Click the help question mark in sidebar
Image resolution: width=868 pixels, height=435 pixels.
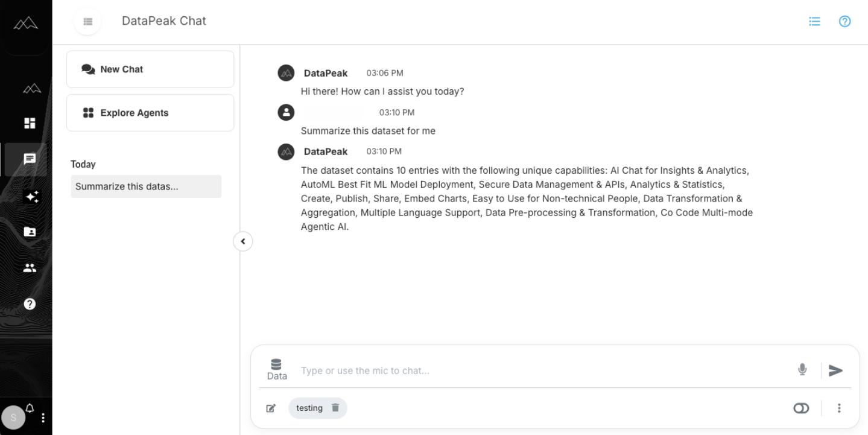30,304
